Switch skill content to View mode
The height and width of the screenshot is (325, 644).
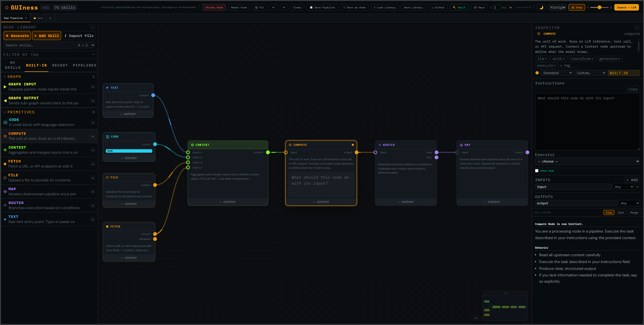pyautogui.click(x=609, y=213)
